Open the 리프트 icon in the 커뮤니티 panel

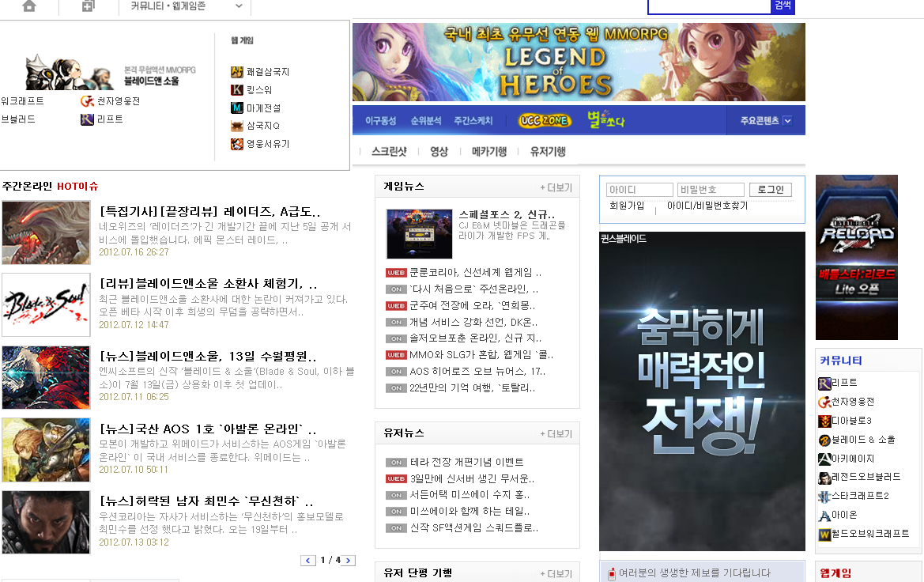(x=824, y=383)
